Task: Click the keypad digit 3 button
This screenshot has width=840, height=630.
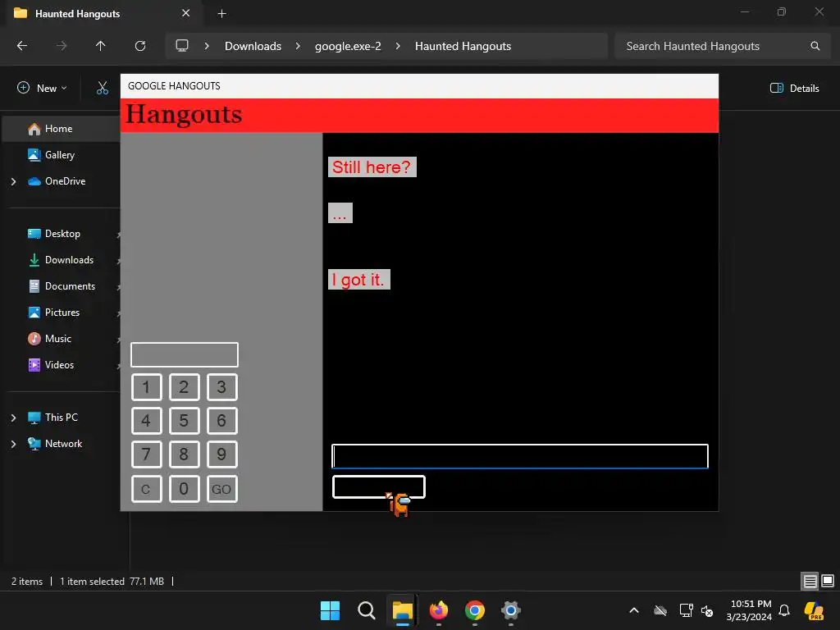Action: [x=221, y=387]
